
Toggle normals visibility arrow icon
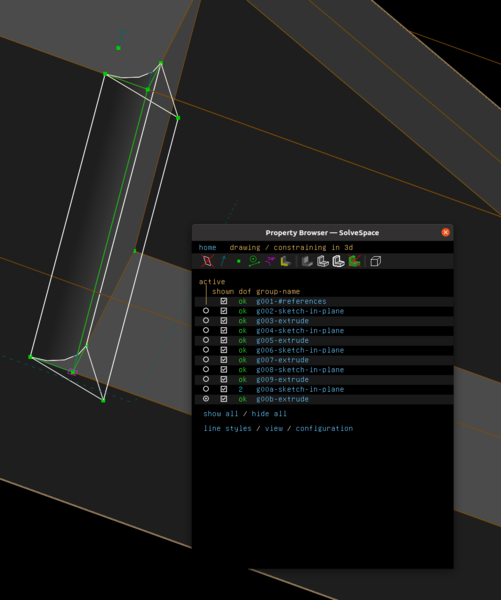[x=224, y=261]
